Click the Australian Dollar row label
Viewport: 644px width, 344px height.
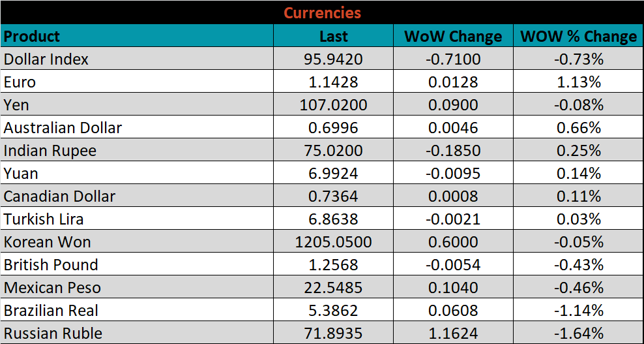click(x=63, y=128)
